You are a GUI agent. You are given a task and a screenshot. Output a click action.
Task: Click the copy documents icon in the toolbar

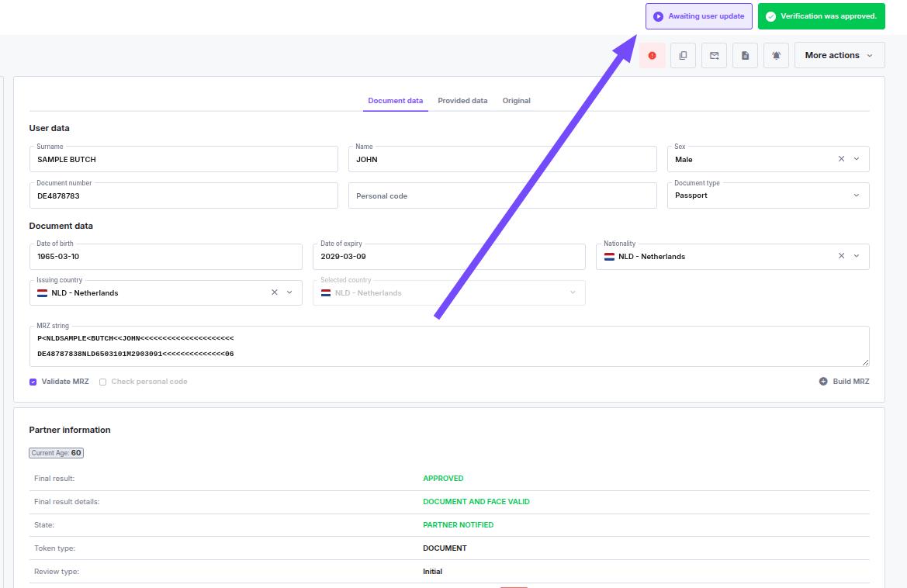click(x=683, y=55)
